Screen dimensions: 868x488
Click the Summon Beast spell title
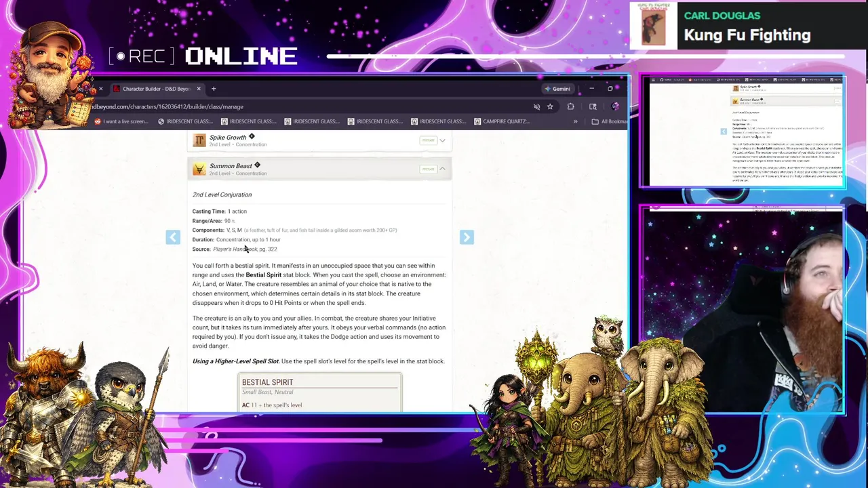[231, 165]
